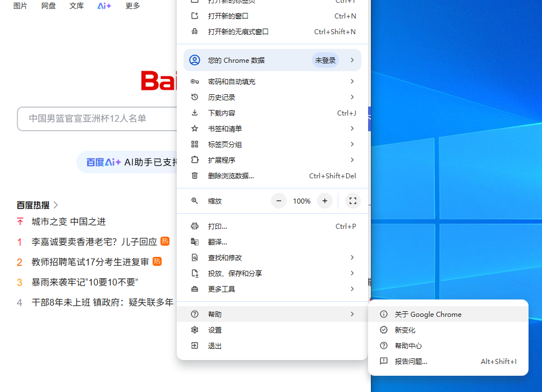Click the find-in-page icon for 查找和修改
Image resolution: width=542 pixels, height=392 pixels.
coord(195,257)
